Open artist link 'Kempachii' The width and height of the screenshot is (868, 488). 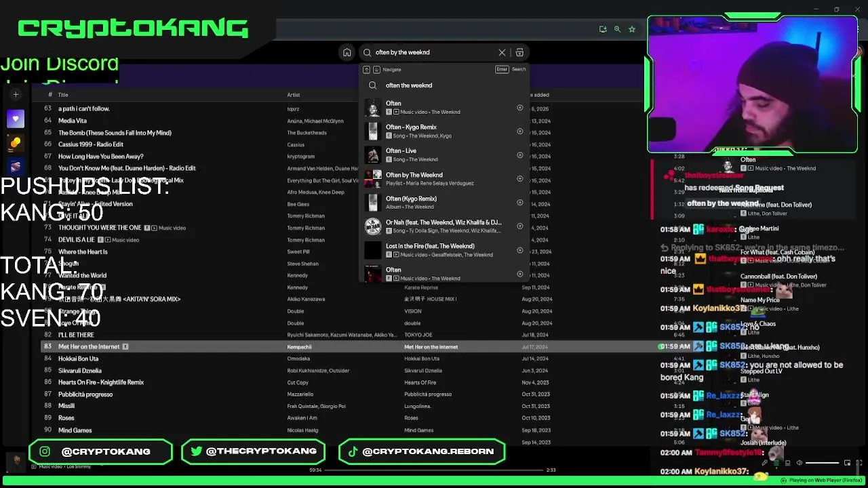(x=299, y=347)
